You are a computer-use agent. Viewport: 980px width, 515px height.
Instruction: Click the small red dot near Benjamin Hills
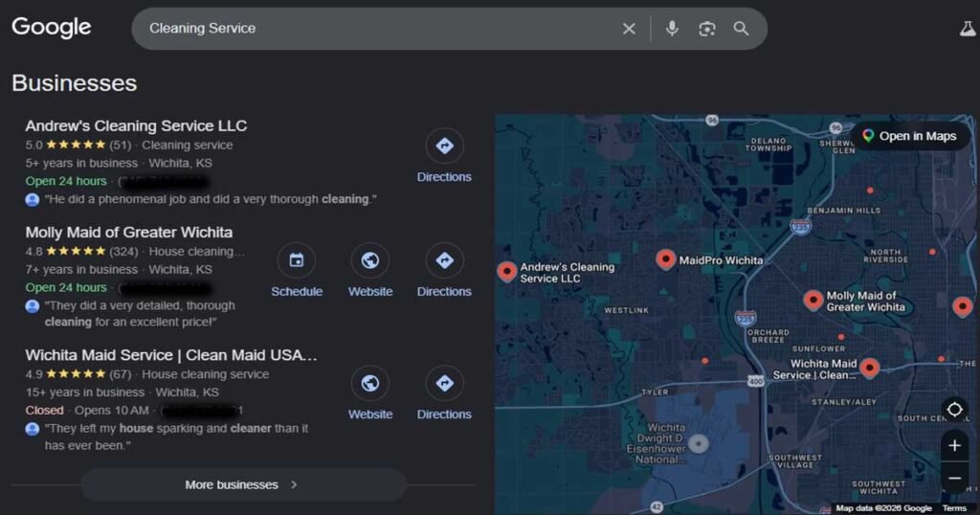tap(869, 190)
